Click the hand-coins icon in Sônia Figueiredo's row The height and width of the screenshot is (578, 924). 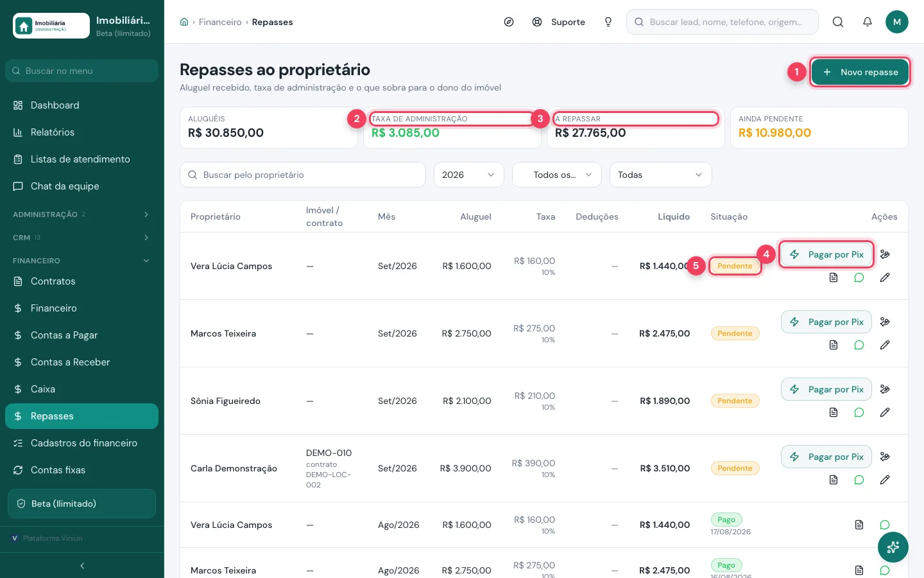tap(885, 389)
